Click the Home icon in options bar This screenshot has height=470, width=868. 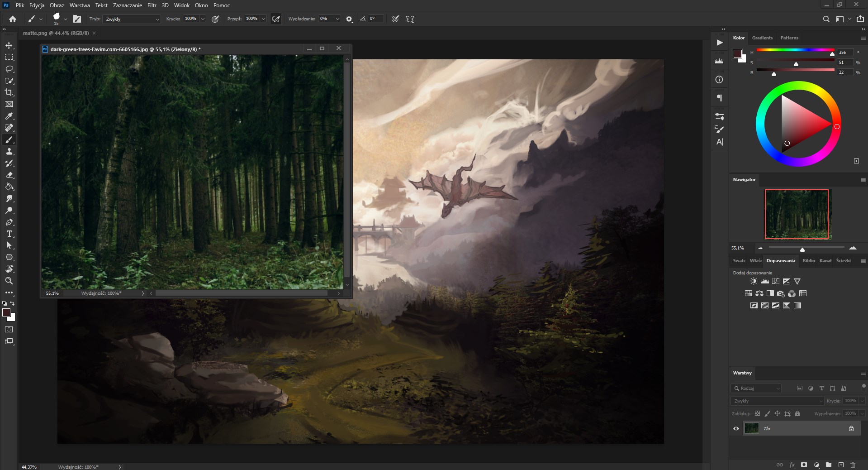(x=13, y=19)
